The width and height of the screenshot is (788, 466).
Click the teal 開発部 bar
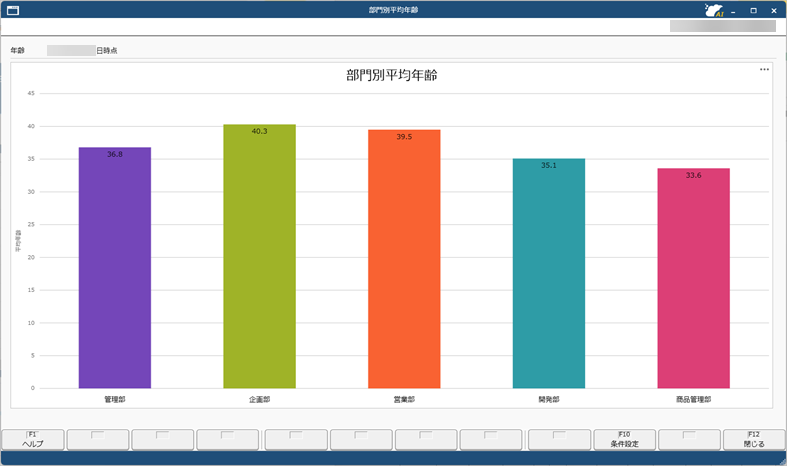click(x=549, y=273)
